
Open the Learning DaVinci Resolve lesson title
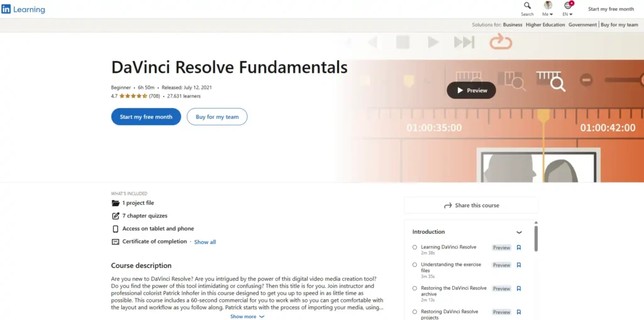[448, 247]
